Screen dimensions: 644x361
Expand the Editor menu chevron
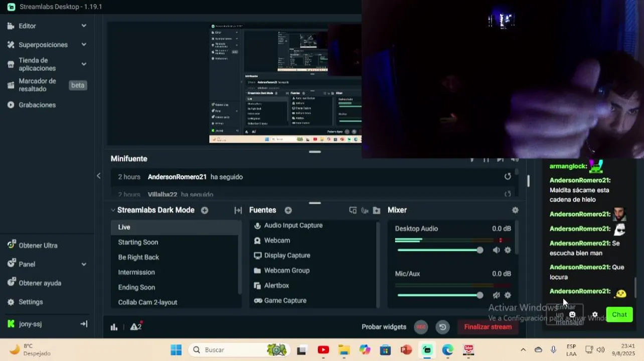[x=84, y=26]
